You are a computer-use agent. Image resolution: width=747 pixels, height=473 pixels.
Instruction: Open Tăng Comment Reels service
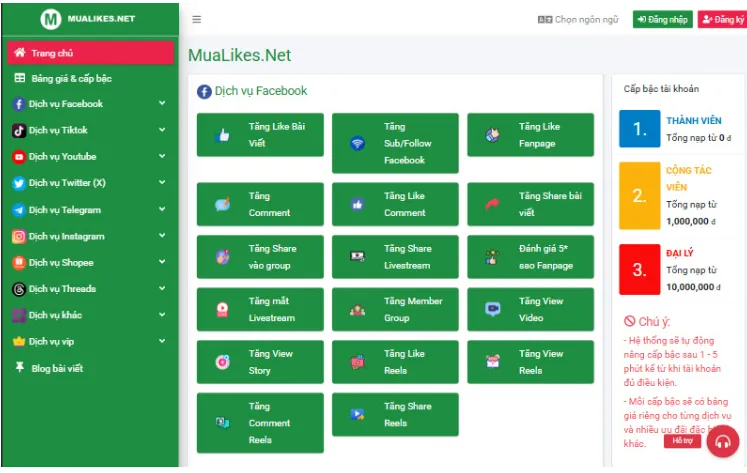(x=260, y=423)
